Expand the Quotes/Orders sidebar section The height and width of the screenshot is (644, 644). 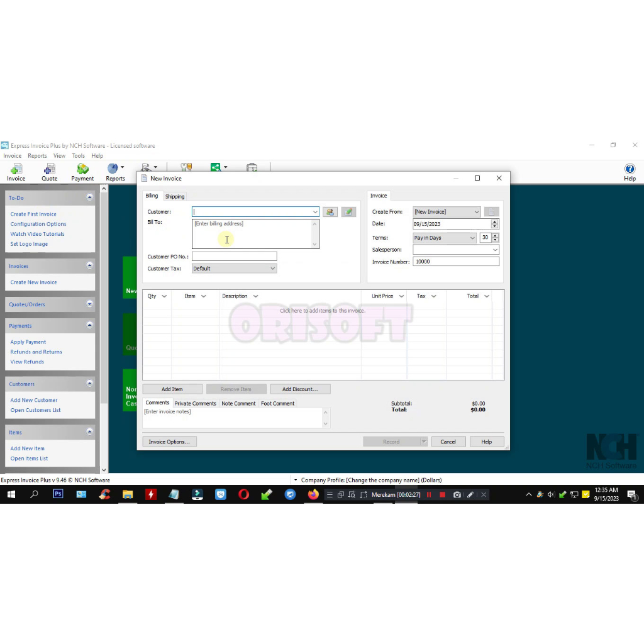click(x=89, y=304)
